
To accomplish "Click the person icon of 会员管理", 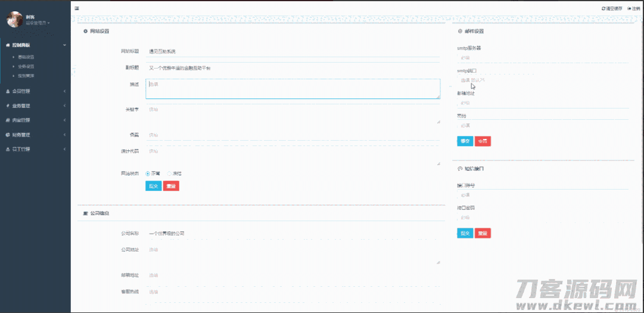I will click(8, 91).
